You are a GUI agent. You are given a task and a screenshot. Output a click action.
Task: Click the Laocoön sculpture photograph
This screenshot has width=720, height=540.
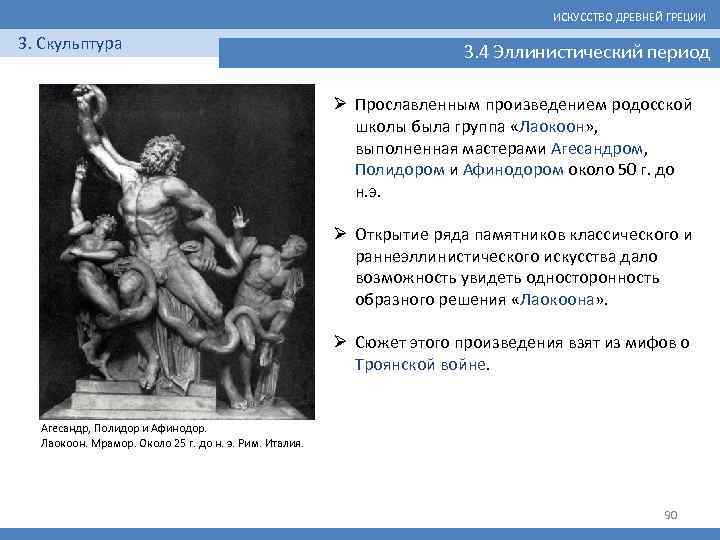(177, 251)
